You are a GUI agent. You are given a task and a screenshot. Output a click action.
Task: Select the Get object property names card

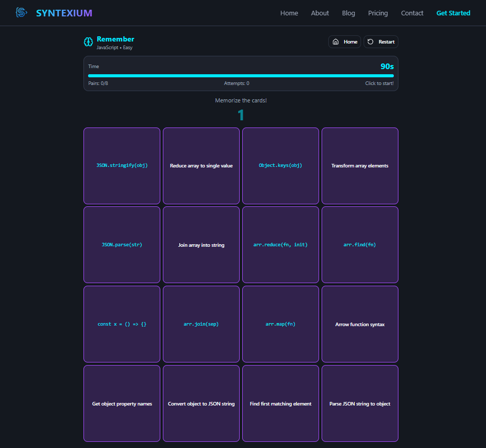(122, 403)
